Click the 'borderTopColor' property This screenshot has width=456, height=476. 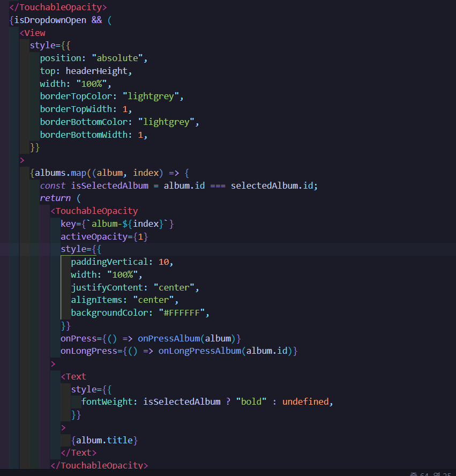pyautogui.click(x=76, y=96)
